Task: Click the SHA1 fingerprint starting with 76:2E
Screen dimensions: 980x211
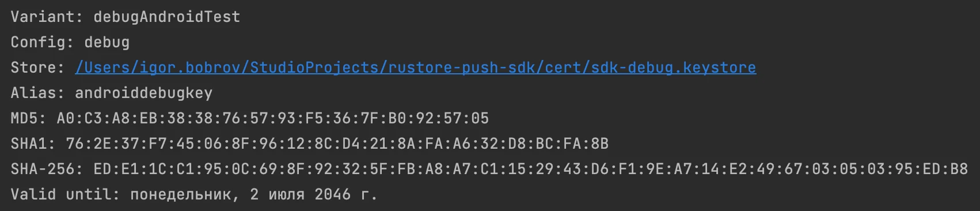Action: point(337,144)
